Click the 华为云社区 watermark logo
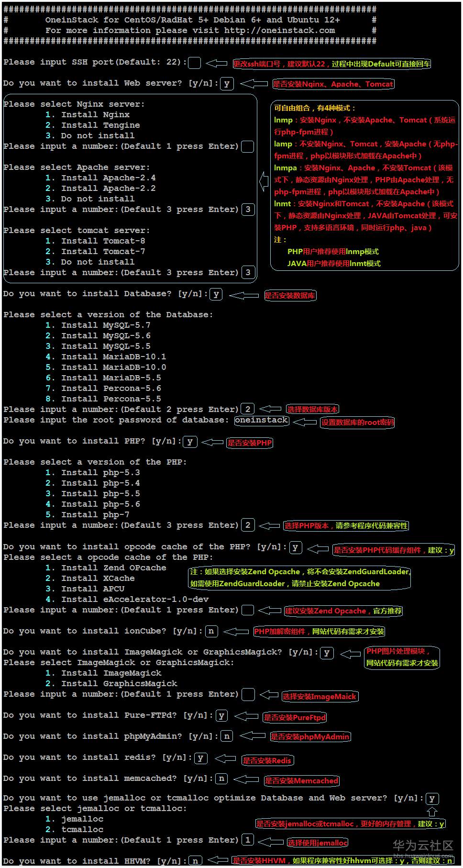The image size is (463, 868). pos(423,845)
